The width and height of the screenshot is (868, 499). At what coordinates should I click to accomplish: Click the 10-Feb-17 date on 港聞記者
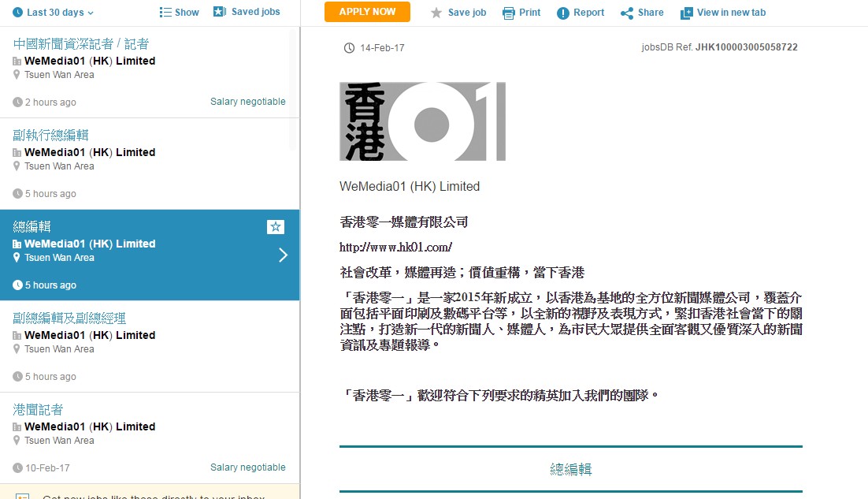(47, 467)
